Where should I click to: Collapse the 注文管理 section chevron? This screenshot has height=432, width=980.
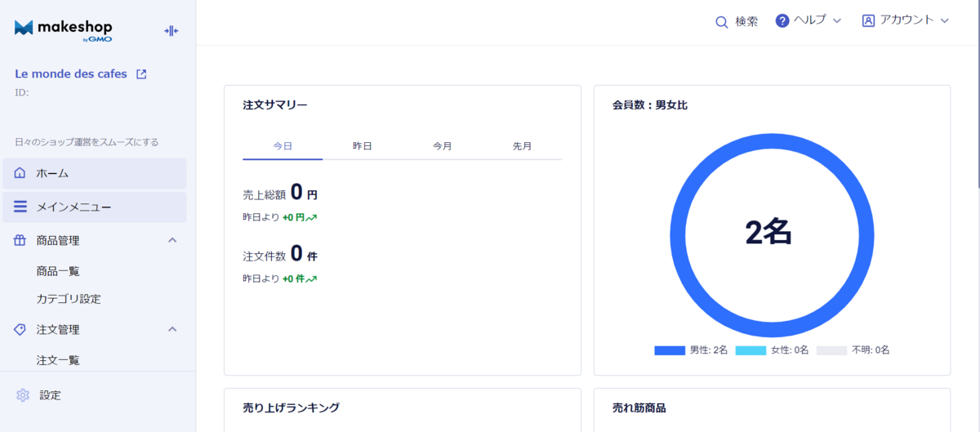tap(172, 329)
